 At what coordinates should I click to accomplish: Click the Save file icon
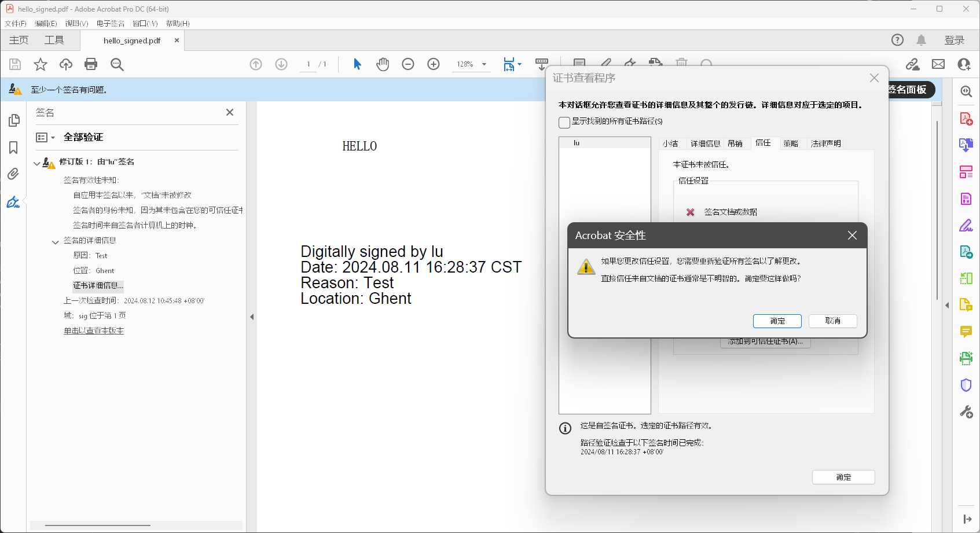coord(15,64)
